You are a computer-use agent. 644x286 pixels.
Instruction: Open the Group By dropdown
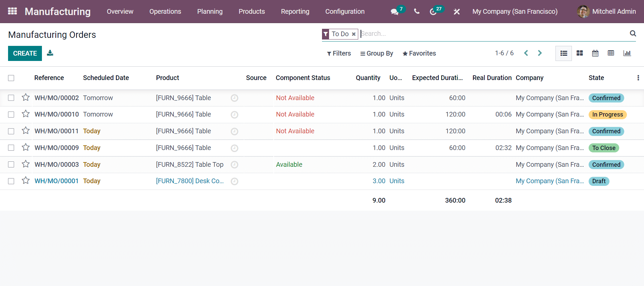(x=376, y=54)
